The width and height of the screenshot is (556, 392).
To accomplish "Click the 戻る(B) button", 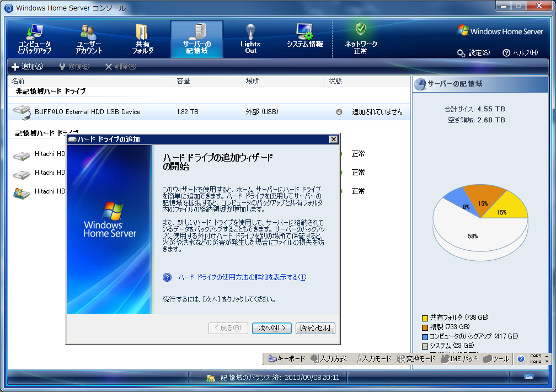I will [228, 328].
